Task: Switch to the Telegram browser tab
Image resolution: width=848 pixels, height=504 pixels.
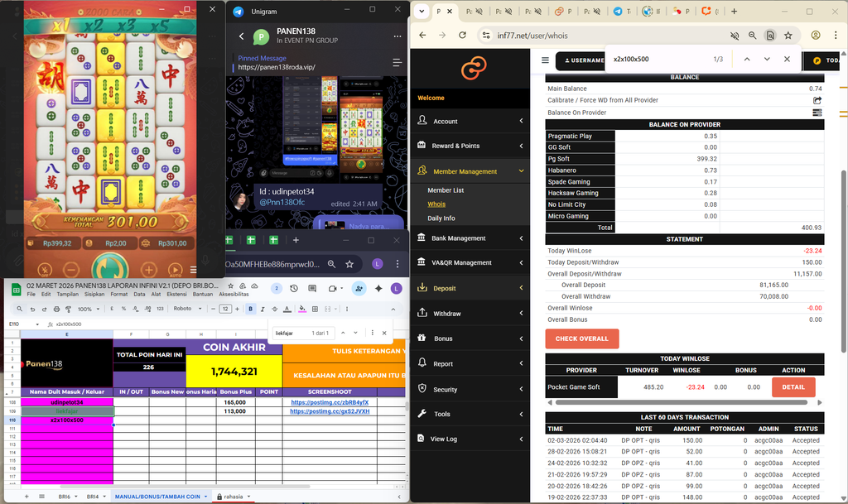Action: (x=623, y=11)
